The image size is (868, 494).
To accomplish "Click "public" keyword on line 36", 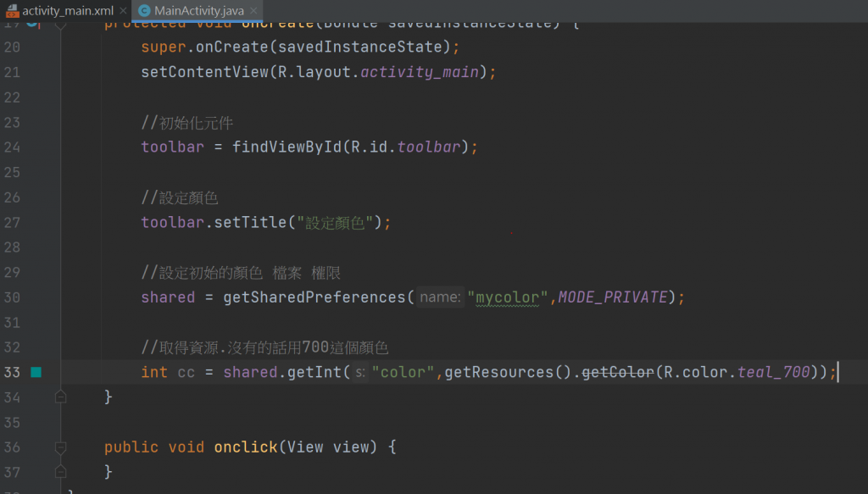I will coord(131,447).
